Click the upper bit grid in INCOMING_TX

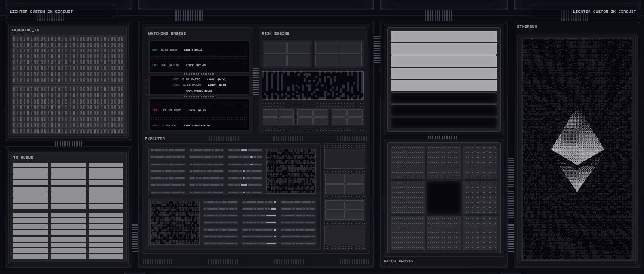point(68,59)
